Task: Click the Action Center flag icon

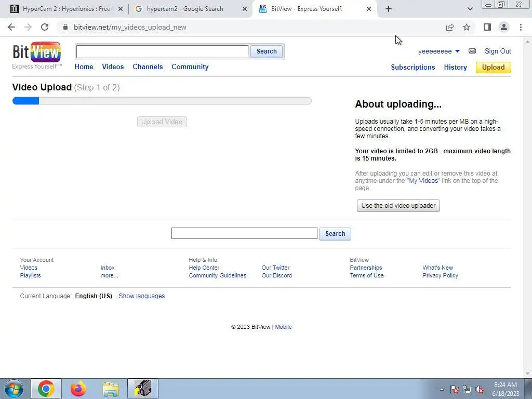Action: click(455, 389)
